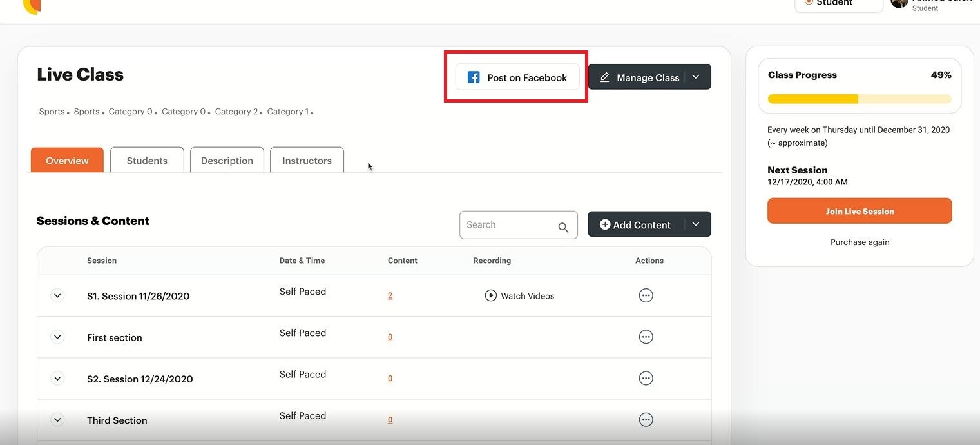Click the Category 1 tag
Viewport: 980px width, 445px height.
(288, 112)
